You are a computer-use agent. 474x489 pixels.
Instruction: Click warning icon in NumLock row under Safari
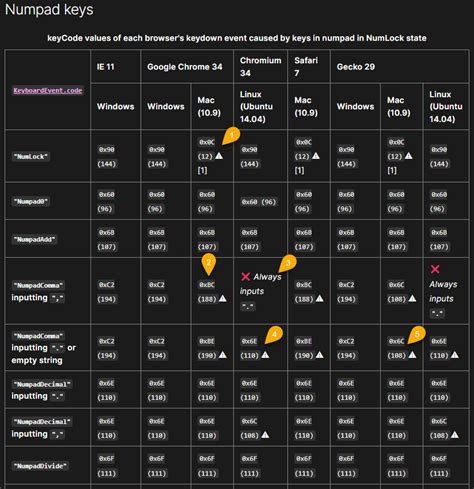(x=316, y=156)
